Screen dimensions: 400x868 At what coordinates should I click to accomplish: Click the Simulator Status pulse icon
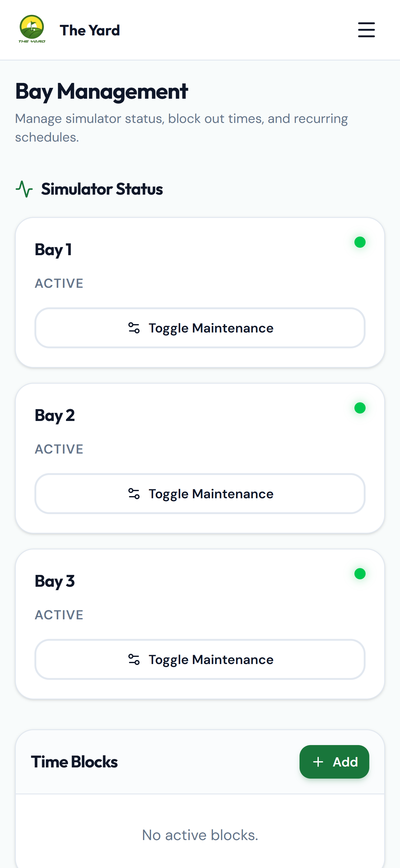24,189
